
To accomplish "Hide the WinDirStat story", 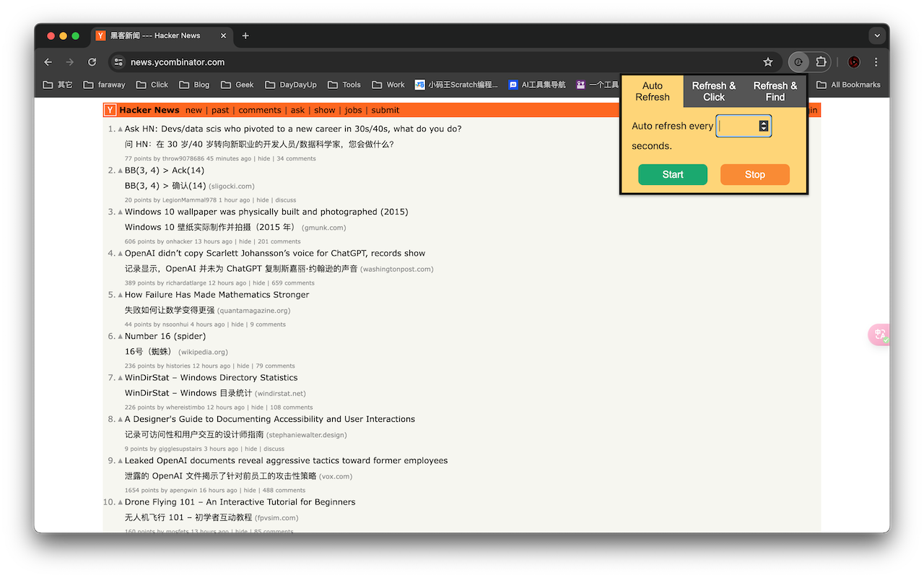I will [x=257, y=407].
